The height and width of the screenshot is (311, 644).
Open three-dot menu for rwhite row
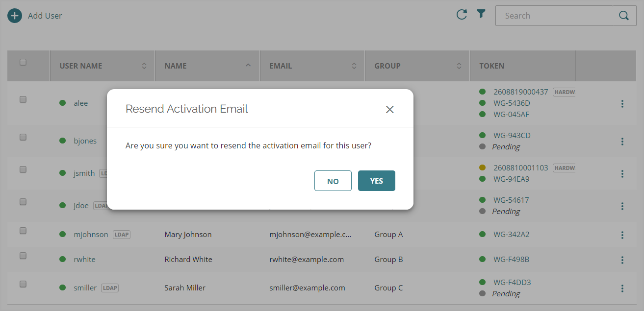pos(622,260)
